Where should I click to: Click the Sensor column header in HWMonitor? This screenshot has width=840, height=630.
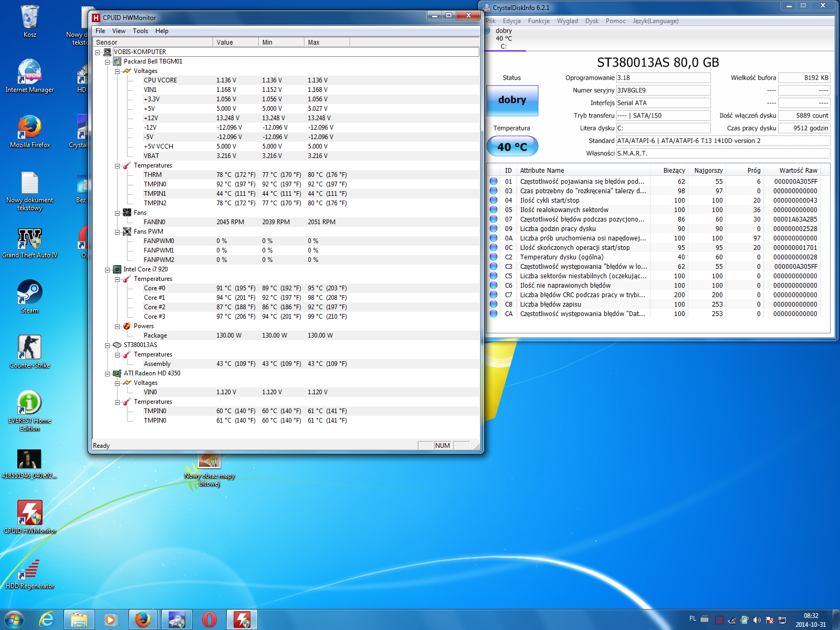(x=153, y=42)
